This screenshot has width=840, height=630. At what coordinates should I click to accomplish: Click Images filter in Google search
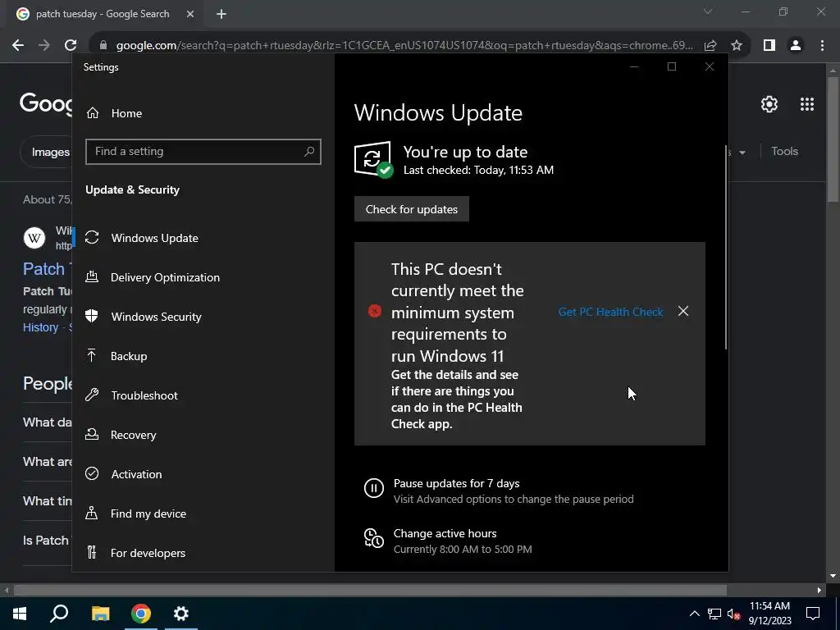click(50, 152)
